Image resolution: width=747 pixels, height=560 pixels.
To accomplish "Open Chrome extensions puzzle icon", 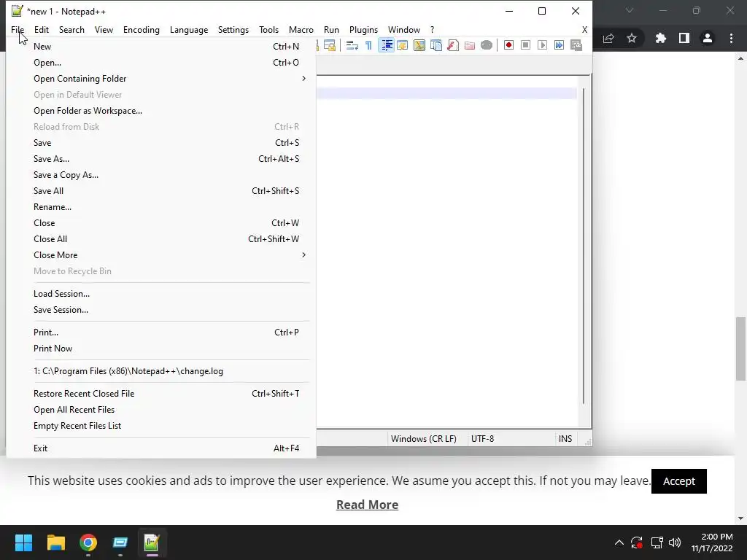I will 660,38.
